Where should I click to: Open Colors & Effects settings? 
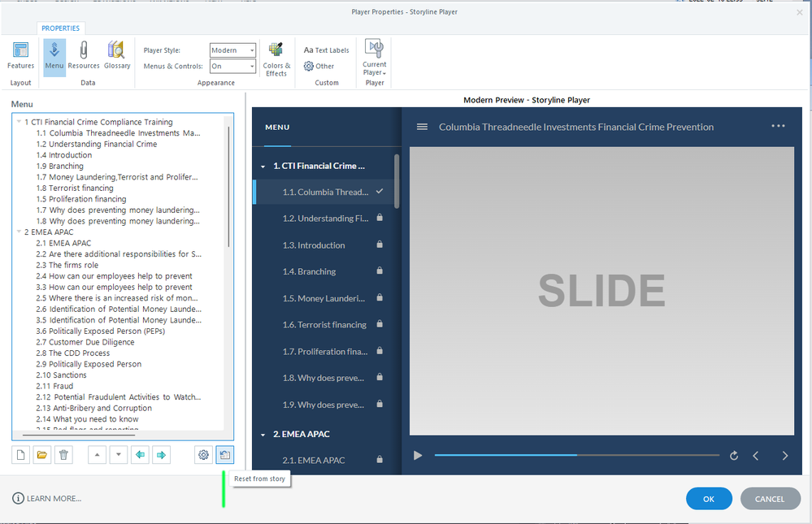click(276, 58)
